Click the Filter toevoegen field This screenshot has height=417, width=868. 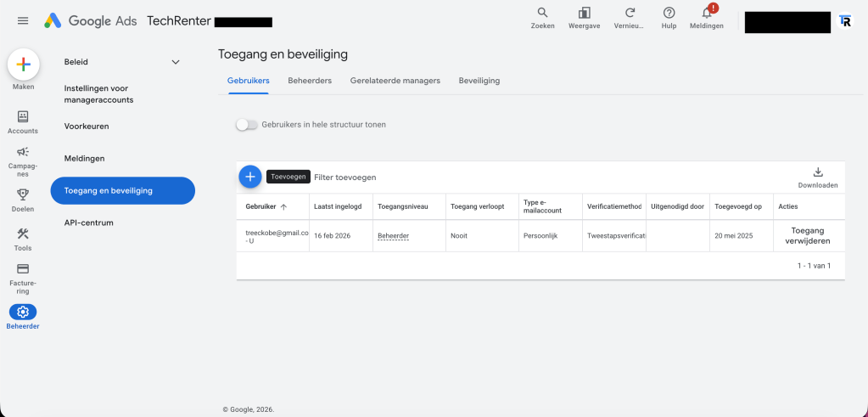(x=345, y=178)
